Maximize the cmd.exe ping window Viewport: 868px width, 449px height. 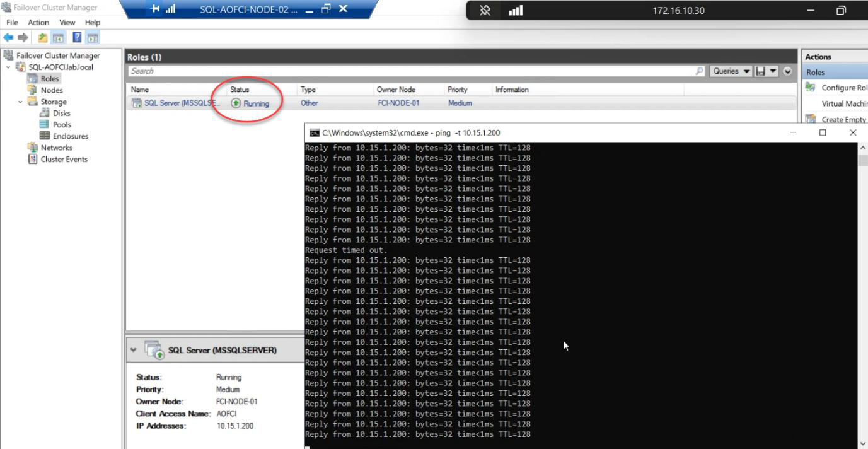coord(823,132)
